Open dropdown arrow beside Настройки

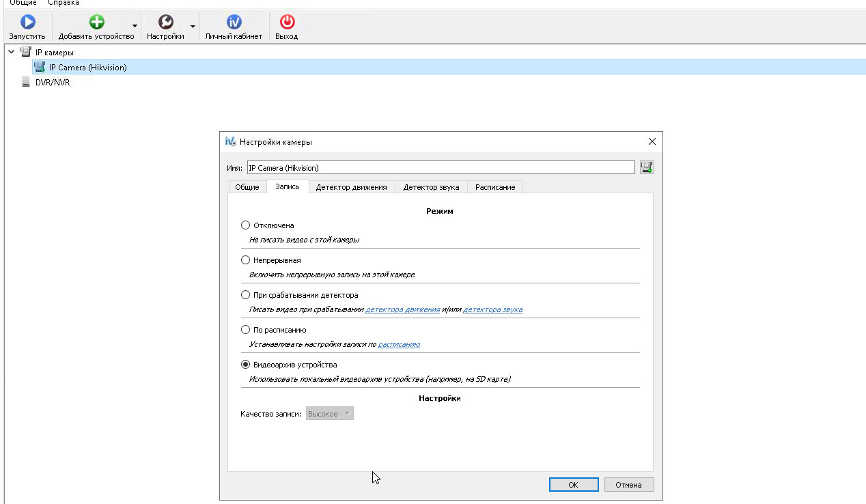tap(193, 27)
